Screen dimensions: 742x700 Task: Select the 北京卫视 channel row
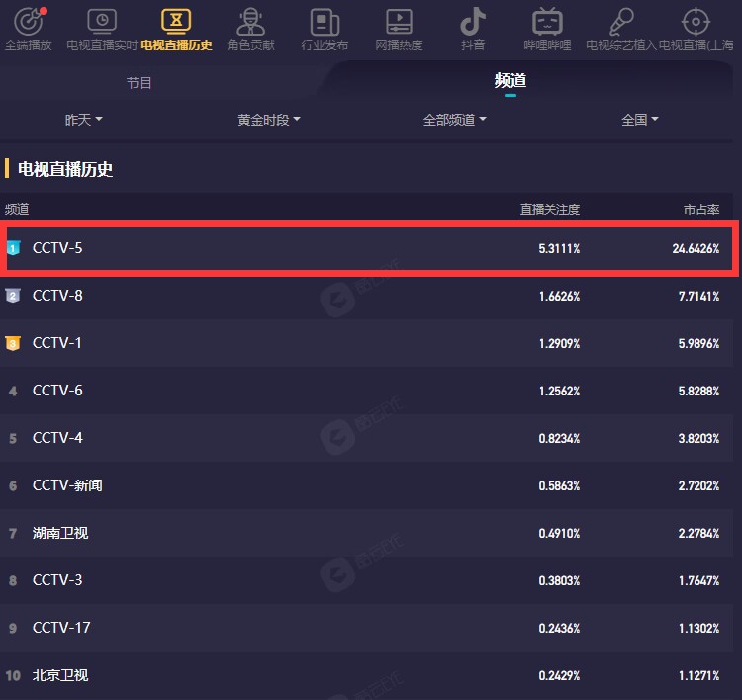pyautogui.click(x=366, y=675)
